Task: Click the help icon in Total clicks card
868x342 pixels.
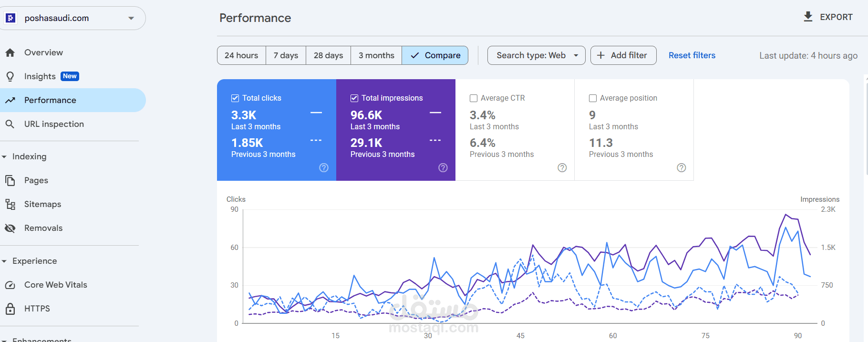Action: point(324,167)
